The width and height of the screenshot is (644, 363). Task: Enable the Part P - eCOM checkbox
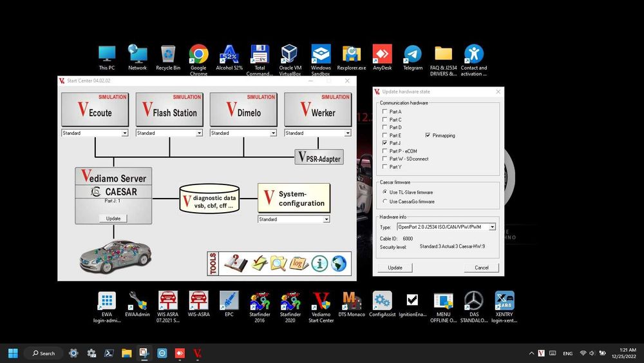click(x=385, y=151)
